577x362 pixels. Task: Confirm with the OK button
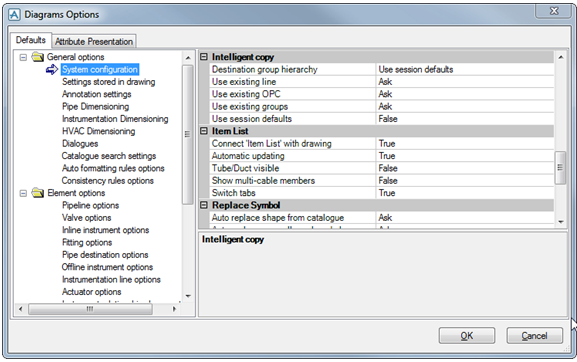(467, 336)
